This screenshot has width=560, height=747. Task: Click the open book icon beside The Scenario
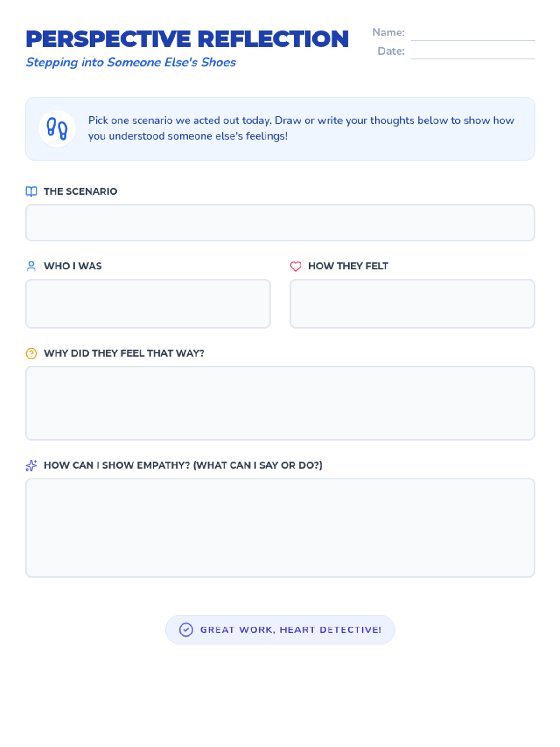click(31, 191)
